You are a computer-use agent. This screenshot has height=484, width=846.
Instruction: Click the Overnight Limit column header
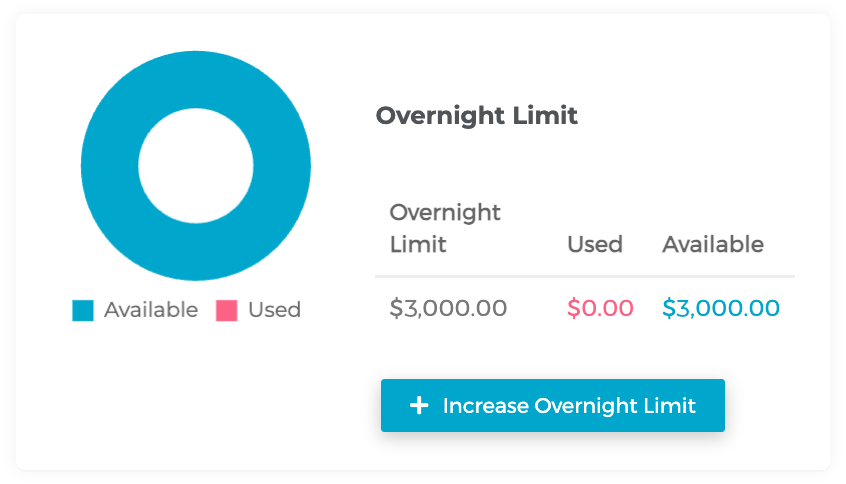[445, 228]
